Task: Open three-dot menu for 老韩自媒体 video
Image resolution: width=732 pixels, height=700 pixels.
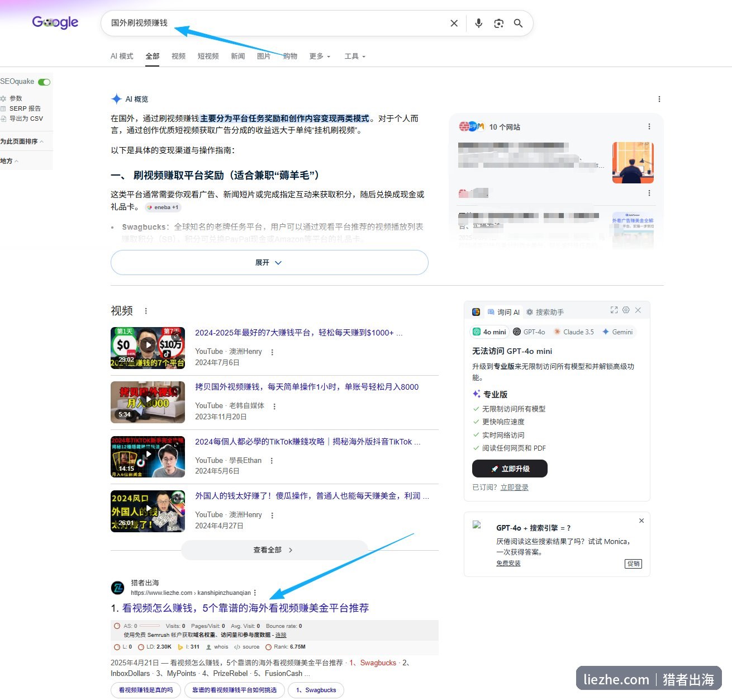Action: [x=274, y=406]
